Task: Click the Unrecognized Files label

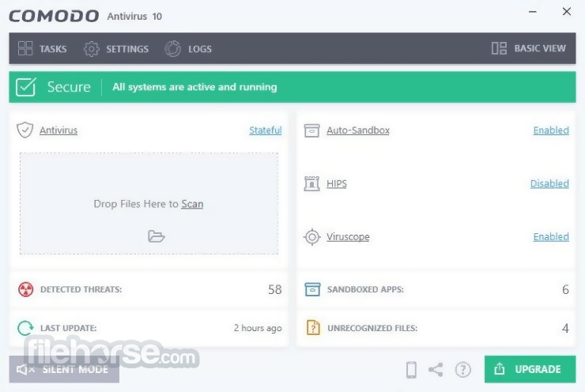Action: (x=372, y=328)
